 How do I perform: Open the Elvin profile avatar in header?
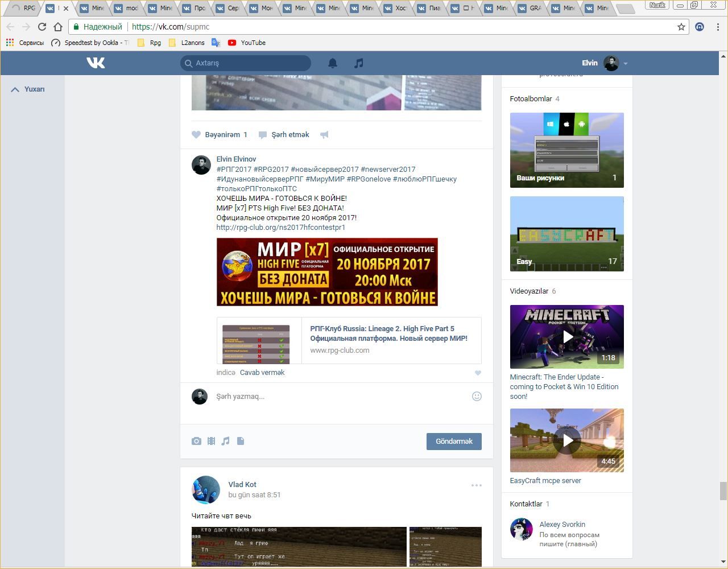611,63
